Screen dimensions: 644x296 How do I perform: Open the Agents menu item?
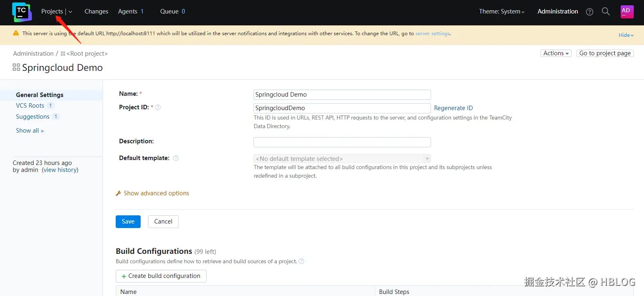(x=128, y=11)
